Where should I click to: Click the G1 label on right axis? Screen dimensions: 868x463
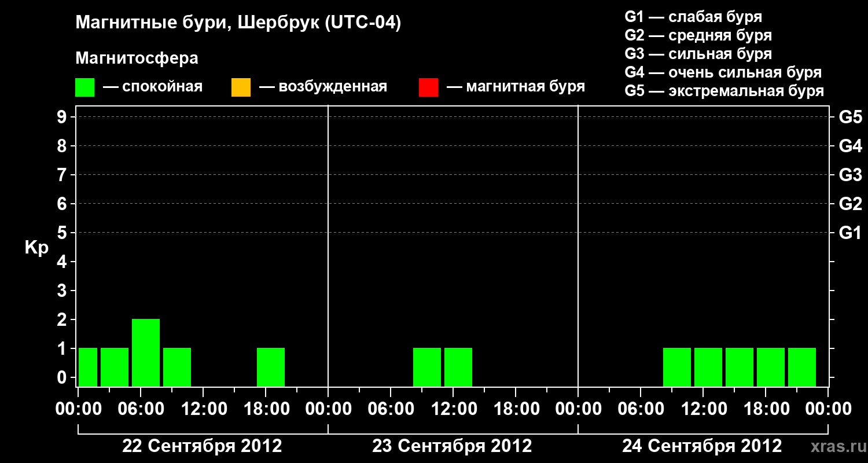(851, 233)
